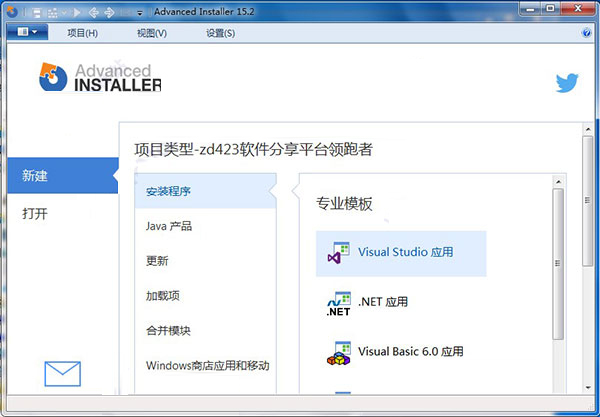Click the Advanced Installer app icon in title bar
The height and width of the screenshot is (417, 600).
(12, 12)
